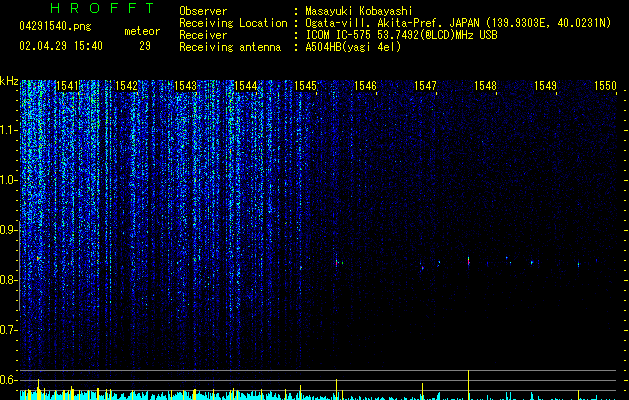Click the Ogata-vill. Akita-Pref. JAPAN location text
This screenshot has height=400, width=629.
pos(458,23)
